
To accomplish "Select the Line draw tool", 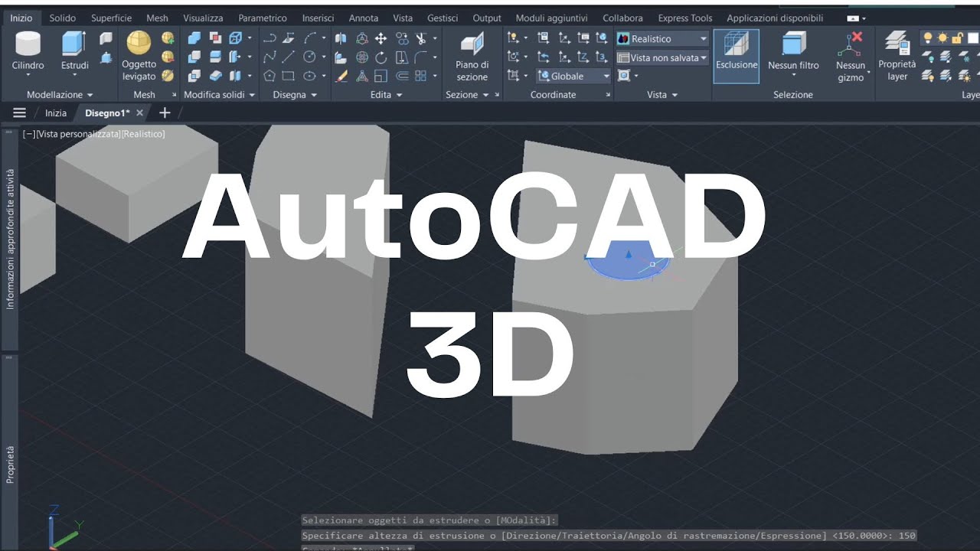I will click(x=288, y=57).
